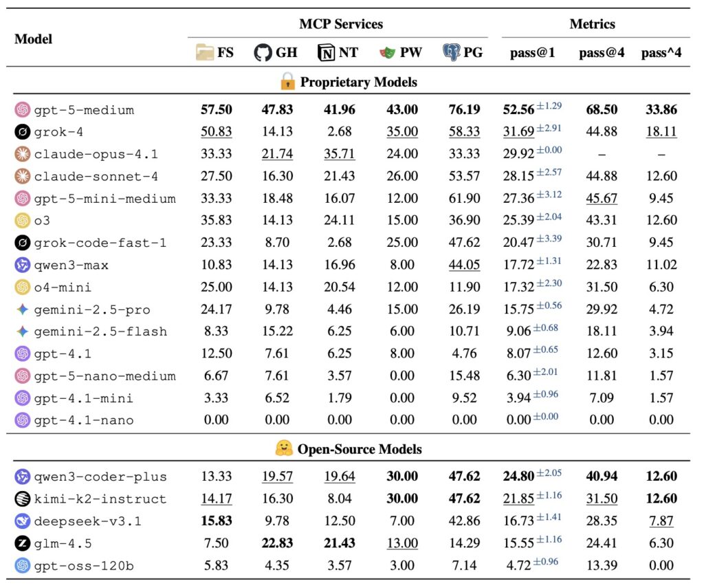Click the deepseek-v3.1 whale icon
The width and height of the screenshot is (704, 588).
23,521
